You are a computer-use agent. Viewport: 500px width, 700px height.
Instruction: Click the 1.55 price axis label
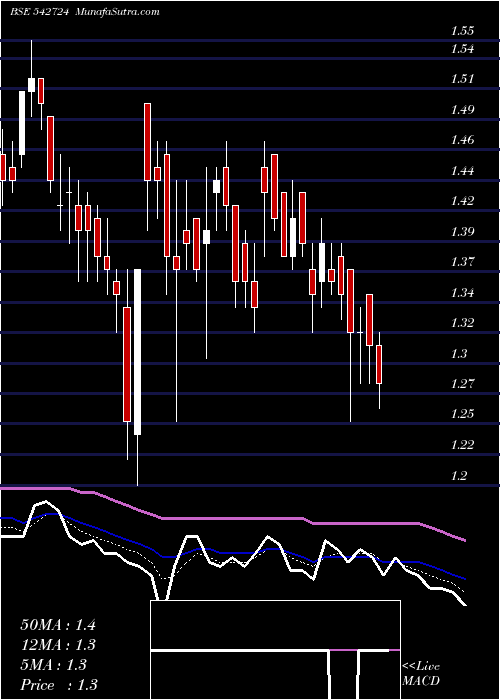click(462, 31)
